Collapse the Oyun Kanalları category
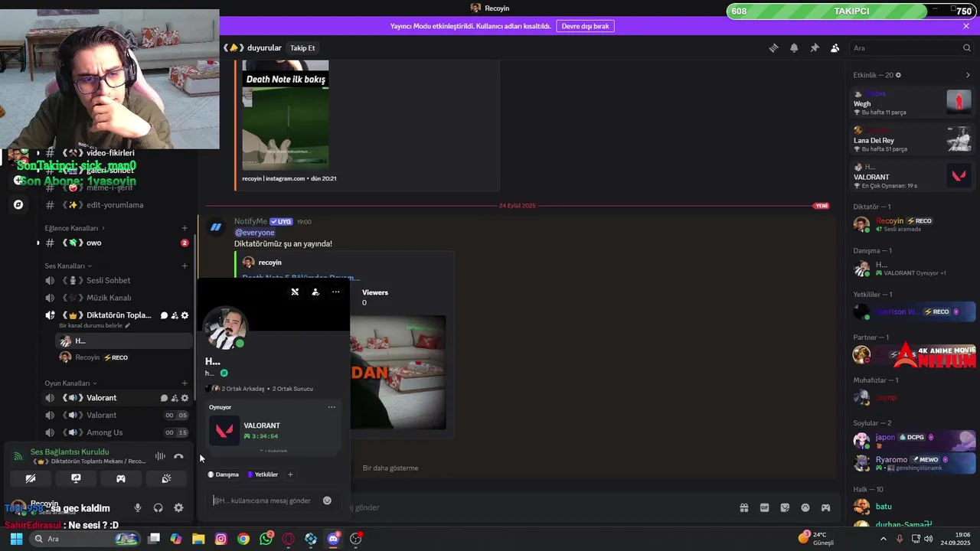Viewport: 980px width, 551px height. click(x=71, y=383)
